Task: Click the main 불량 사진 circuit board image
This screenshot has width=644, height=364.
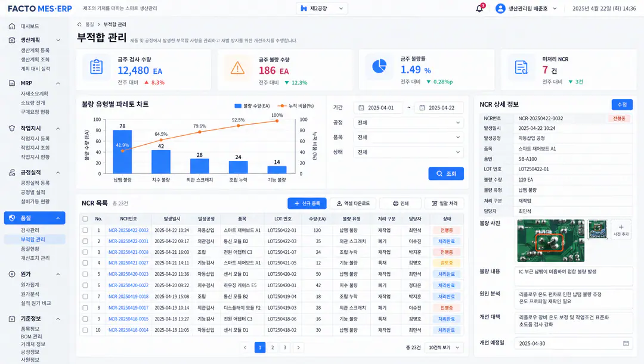Action: (551, 241)
